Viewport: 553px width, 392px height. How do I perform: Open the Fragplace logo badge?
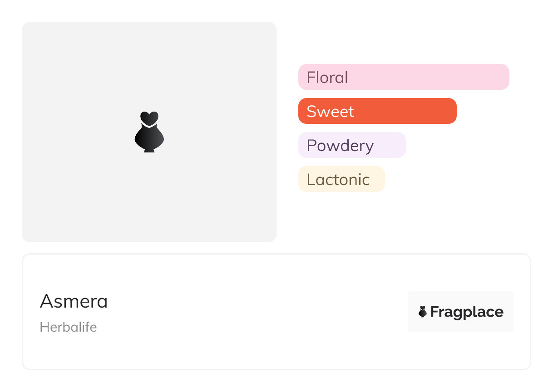460,312
